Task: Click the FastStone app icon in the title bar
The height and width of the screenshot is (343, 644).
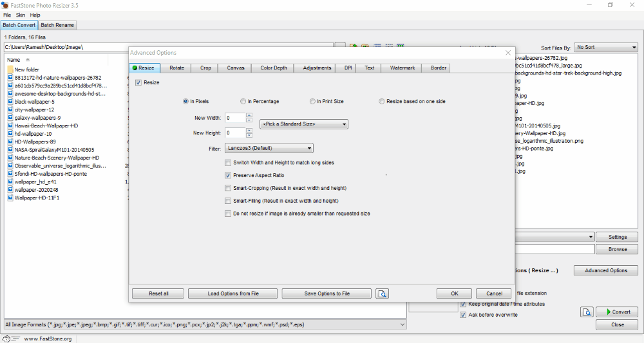Action: 5,5
